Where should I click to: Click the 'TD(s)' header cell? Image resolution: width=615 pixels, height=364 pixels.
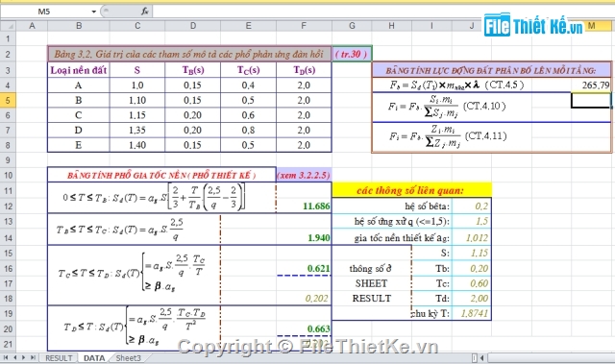(304, 70)
